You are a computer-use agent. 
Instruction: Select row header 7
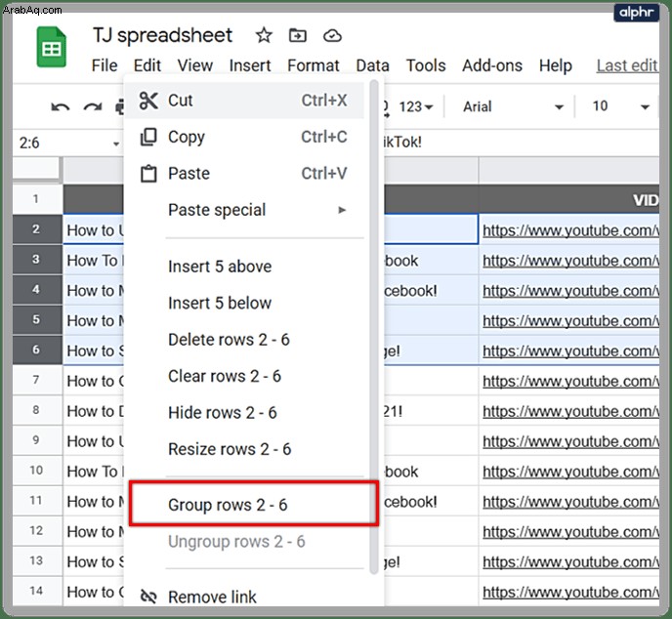(x=36, y=380)
